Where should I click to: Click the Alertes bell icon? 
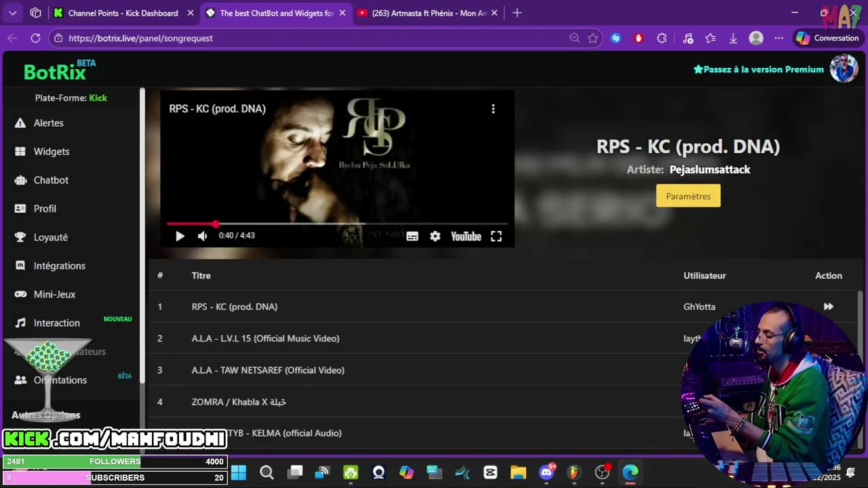pos(20,123)
